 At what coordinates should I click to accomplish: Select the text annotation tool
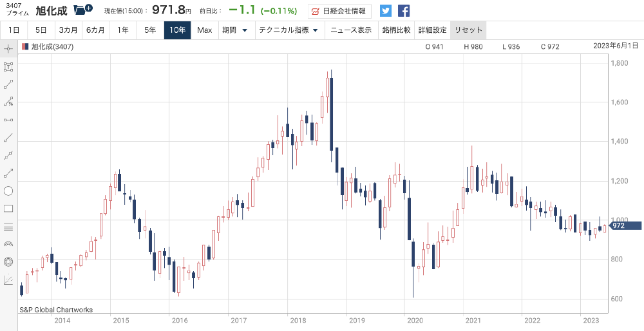[8, 66]
